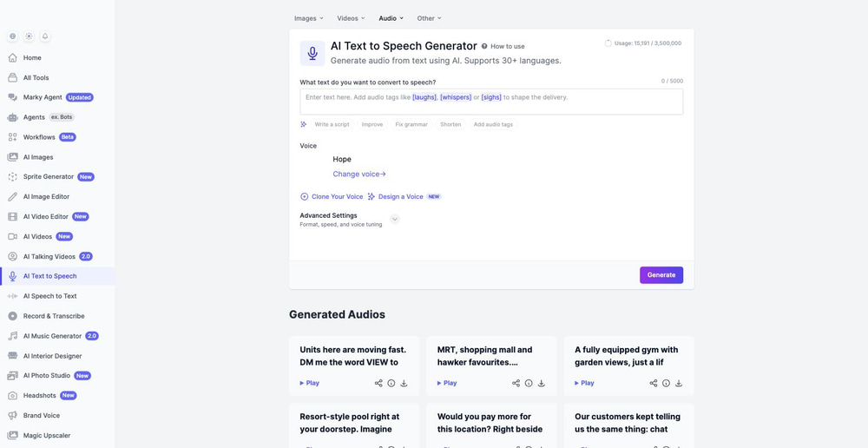Download the 'MRT, shopping mall' audio

pos(542,383)
